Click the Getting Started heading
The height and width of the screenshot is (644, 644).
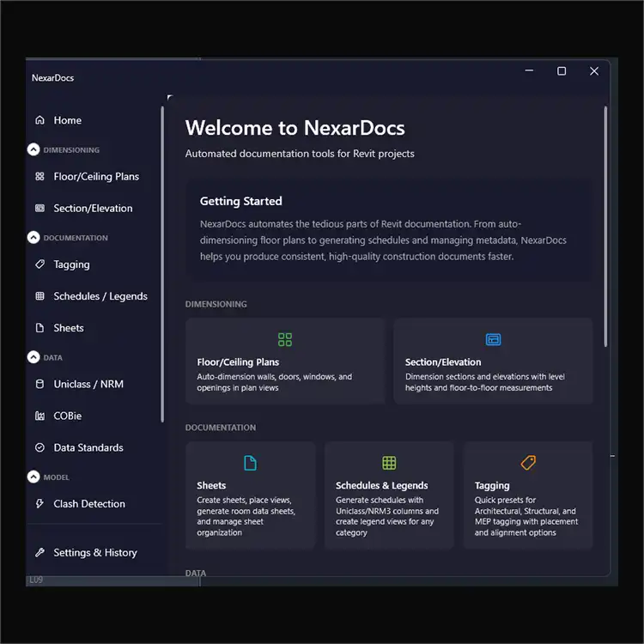pos(240,201)
